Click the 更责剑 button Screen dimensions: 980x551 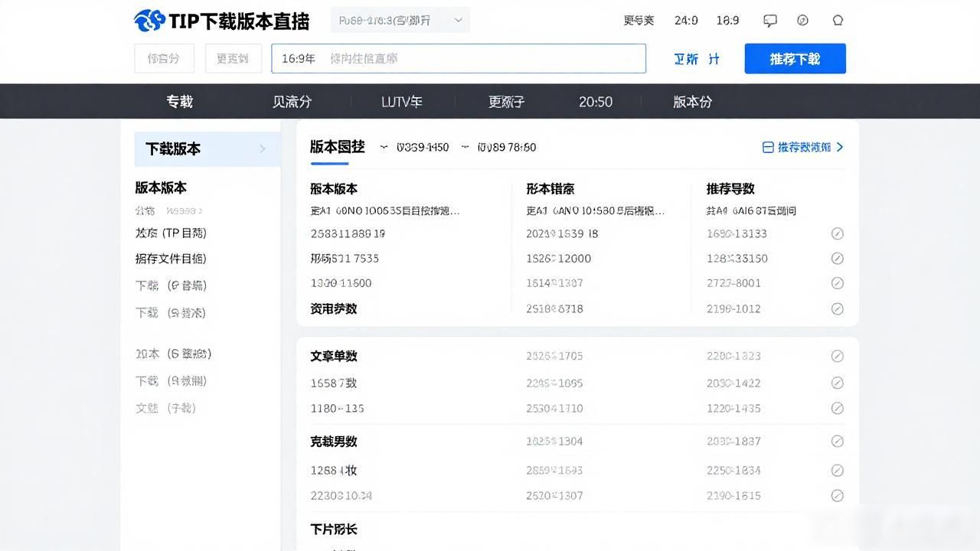click(x=233, y=58)
